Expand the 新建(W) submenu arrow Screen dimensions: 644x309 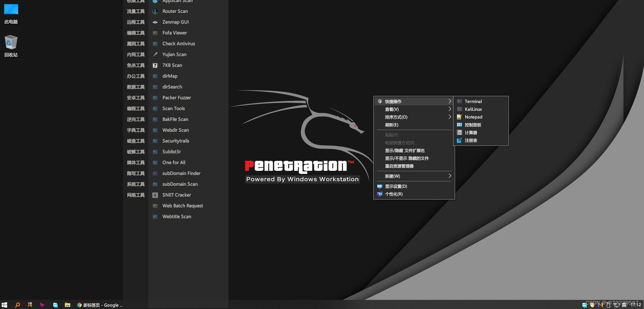point(450,176)
